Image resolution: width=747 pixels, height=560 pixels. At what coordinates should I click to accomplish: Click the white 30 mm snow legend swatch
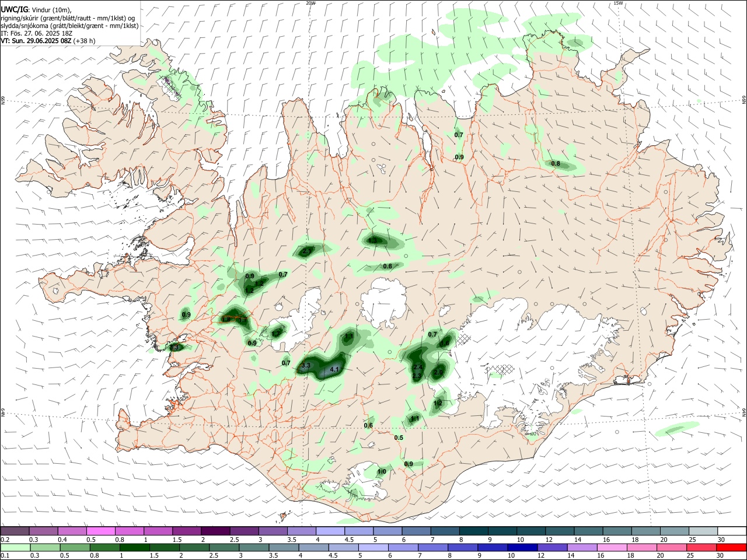coord(731,531)
